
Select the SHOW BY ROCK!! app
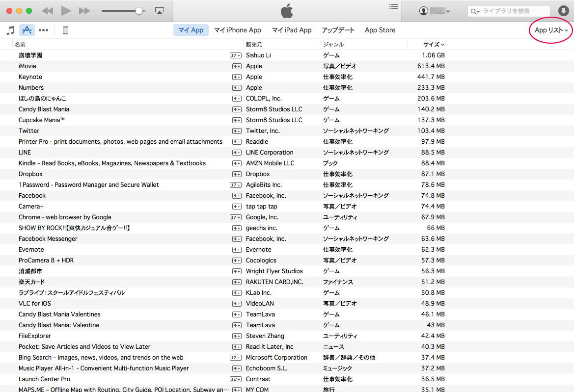[74, 228]
